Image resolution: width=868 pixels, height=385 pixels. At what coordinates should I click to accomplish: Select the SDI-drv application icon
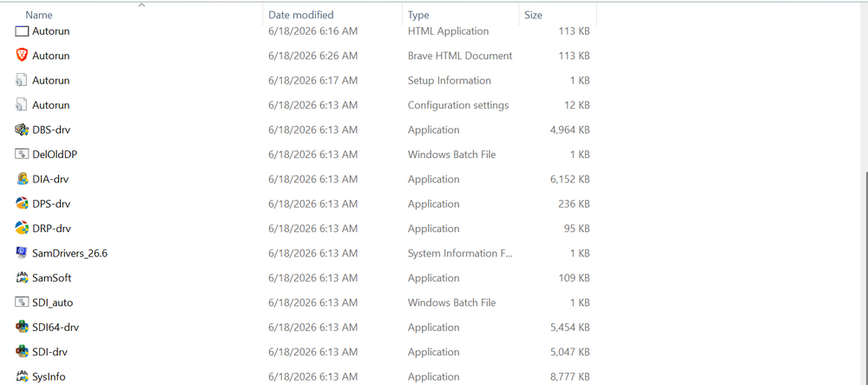click(22, 352)
